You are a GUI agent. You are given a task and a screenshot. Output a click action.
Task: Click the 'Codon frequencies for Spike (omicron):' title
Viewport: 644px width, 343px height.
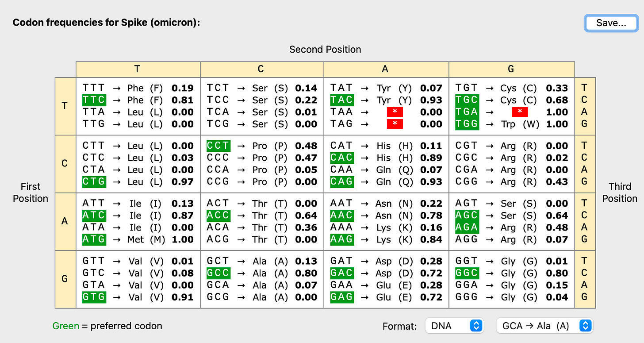[x=106, y=22]
